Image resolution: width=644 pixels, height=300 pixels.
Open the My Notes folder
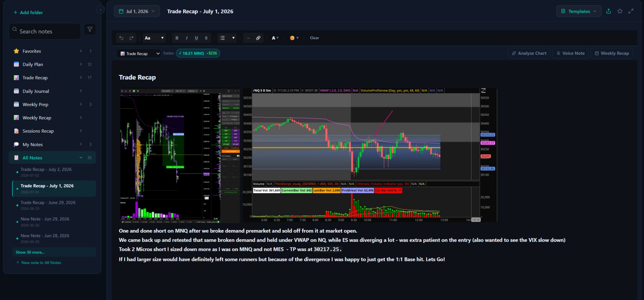pos(52,144)
